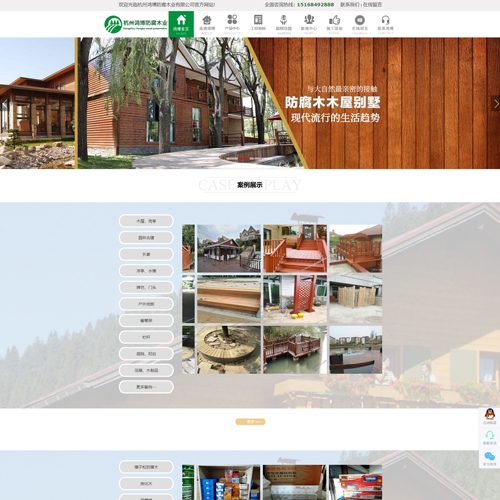The width and height of the screenshot is (500, 500).
Task: Open the Feedback chat-bubble icon page
Action: [x=360, y=24]
